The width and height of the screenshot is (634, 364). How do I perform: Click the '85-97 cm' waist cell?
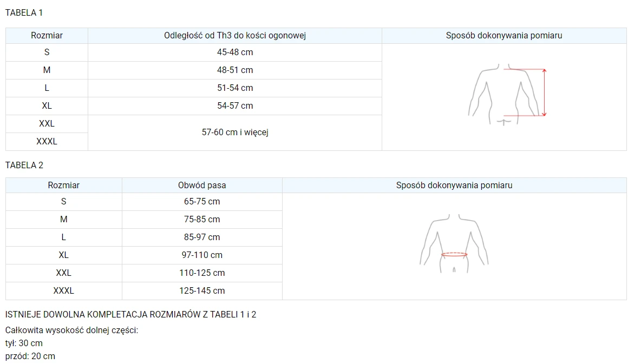click(202, 237)
